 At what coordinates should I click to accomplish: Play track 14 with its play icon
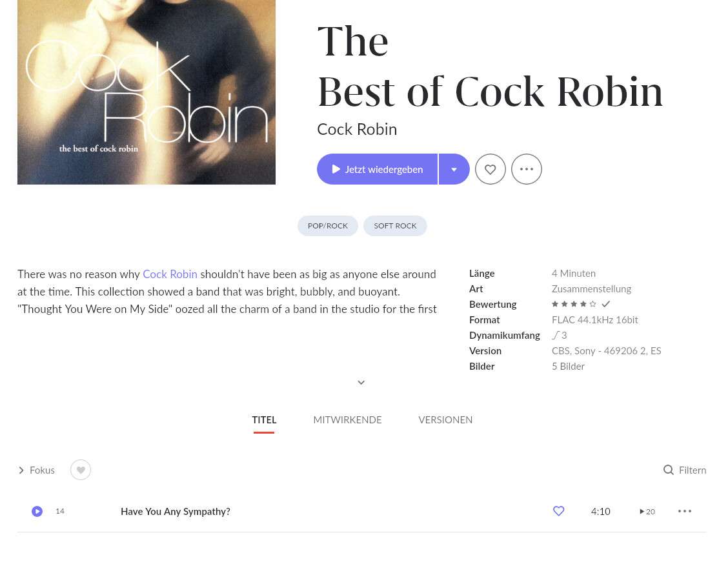[x=37, y=511]
